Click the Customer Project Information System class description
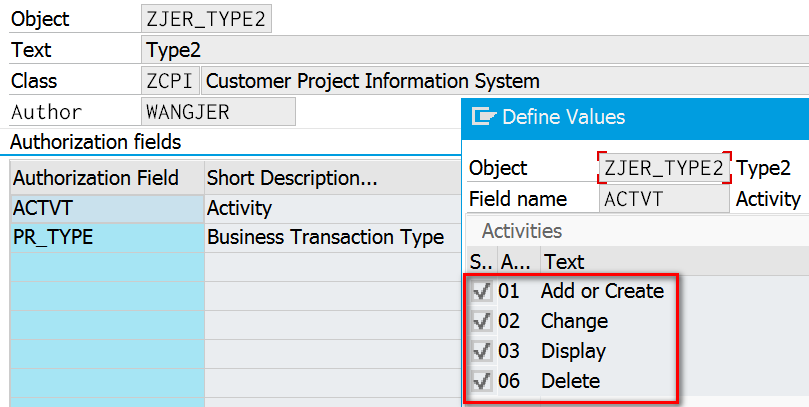This screenshot has height=407, width=809. pyautogui.click(x=372, y=81)
